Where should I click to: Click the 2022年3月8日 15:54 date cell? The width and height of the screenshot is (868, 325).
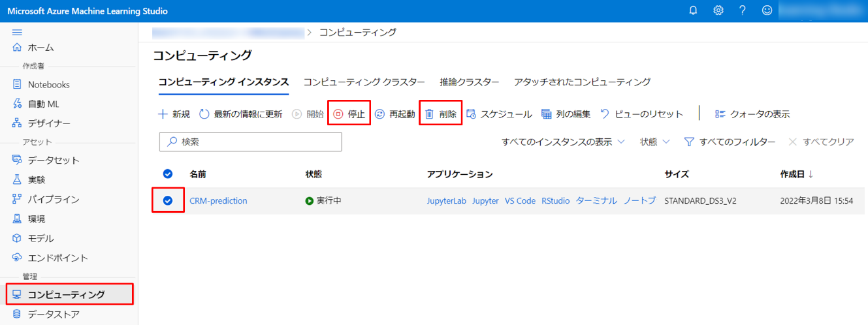tap(816, 201)
